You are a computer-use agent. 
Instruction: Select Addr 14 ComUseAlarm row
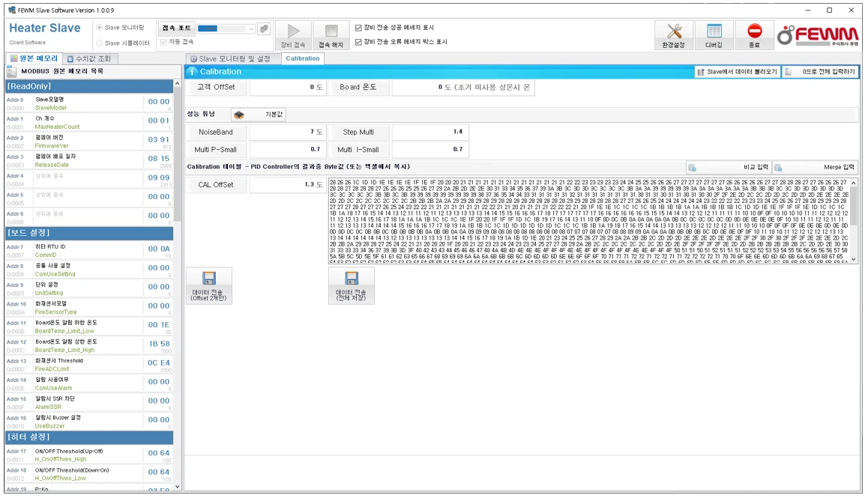point(89,384)
